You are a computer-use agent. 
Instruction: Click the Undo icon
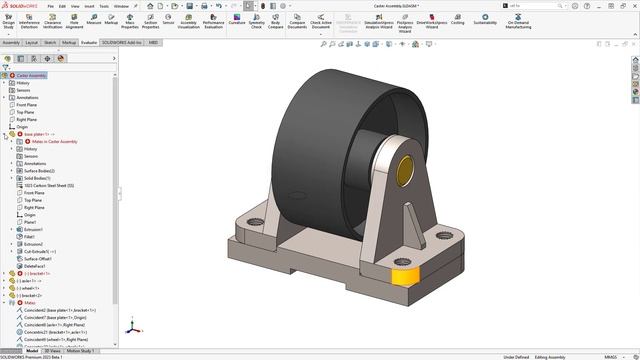point(219,6)
